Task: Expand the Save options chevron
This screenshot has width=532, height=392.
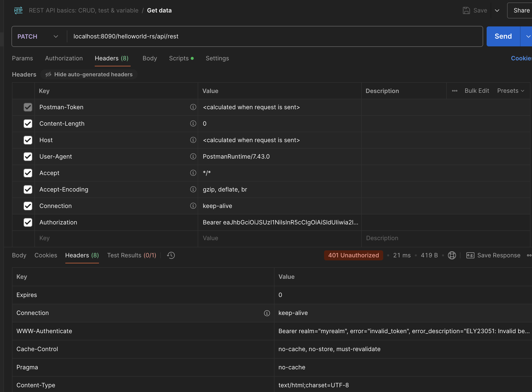Action: [497, 10]
